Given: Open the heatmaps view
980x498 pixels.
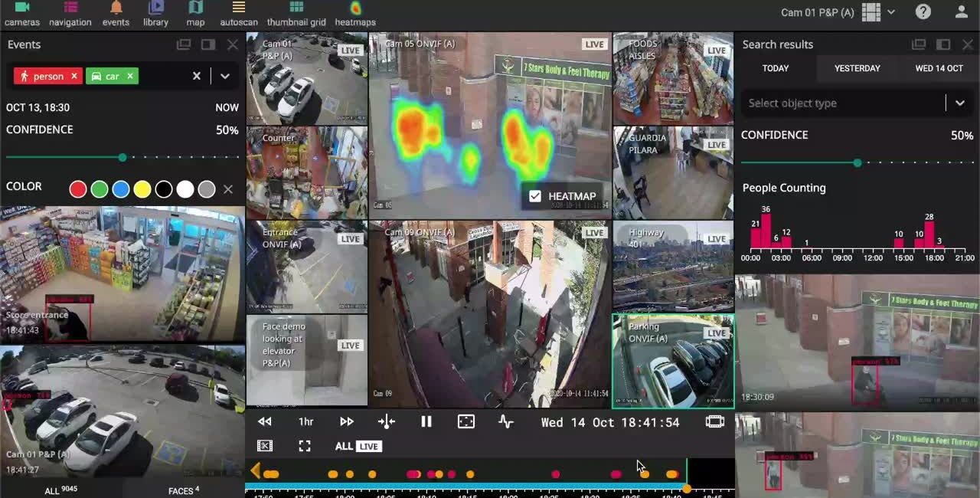Looking at the screenshot, I should (x=356, y=13).
